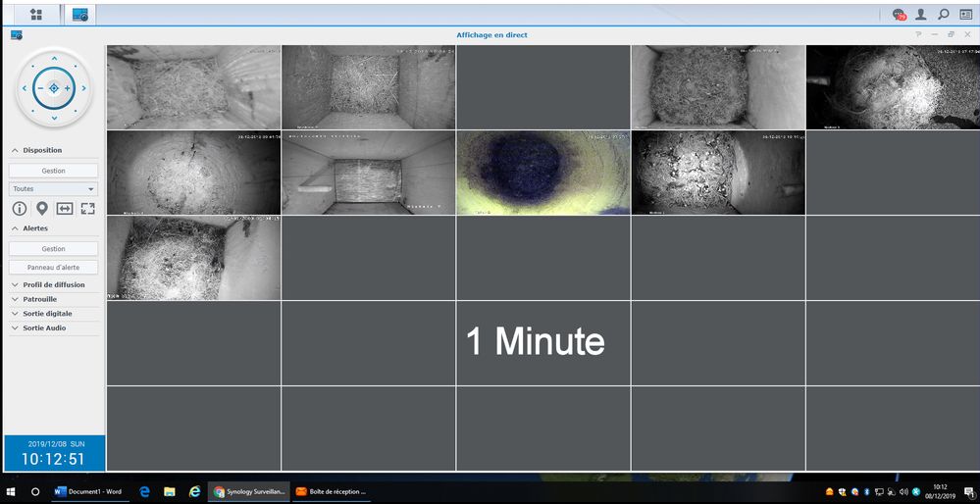Click Gestion button under Disposition
The height and width of the screenshot is (504, 980).
[x=53, y=171]
